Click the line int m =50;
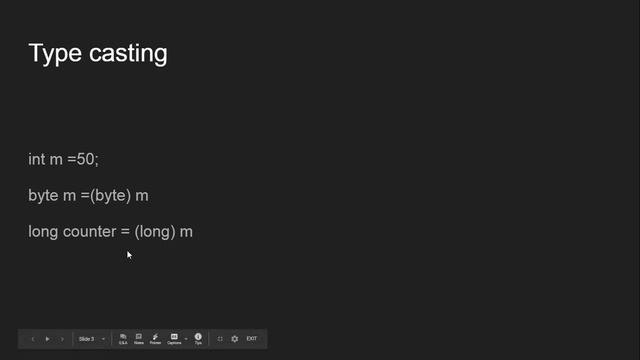Viewport: 640px width, 360px height. click(x=63, y=159)
